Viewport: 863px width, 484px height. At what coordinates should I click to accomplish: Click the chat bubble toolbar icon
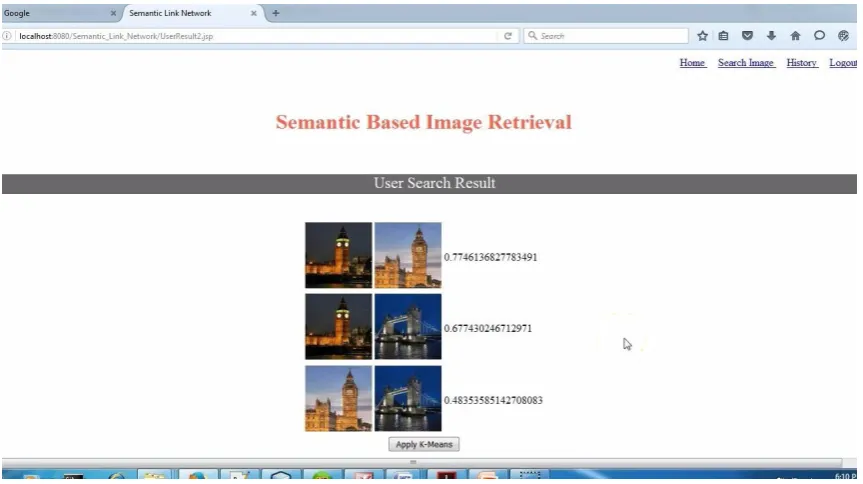point(820,36)
